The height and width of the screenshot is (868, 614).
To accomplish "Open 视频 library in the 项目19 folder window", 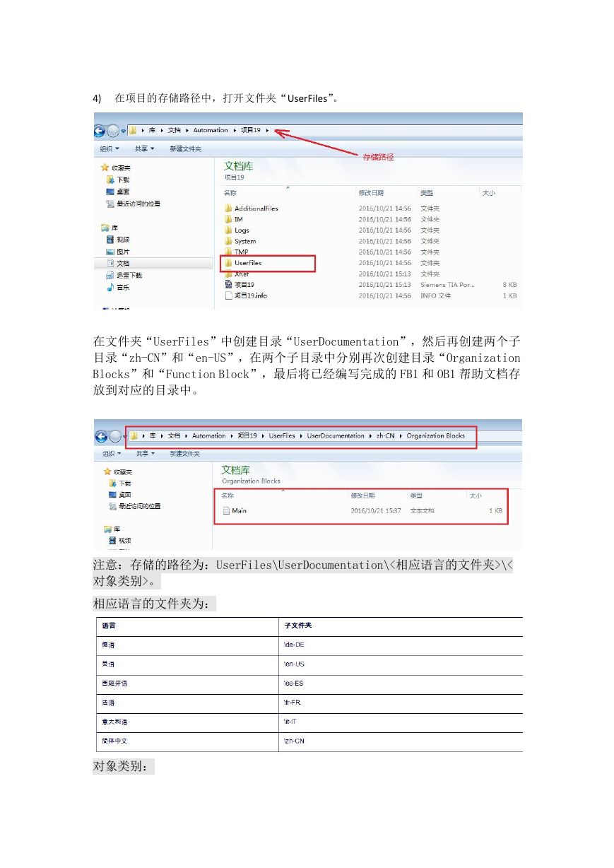I will pos(118,240).
